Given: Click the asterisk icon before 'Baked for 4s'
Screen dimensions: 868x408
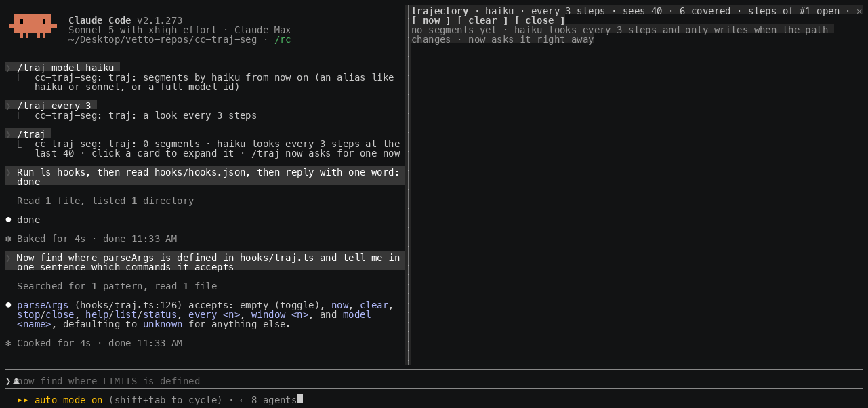Looking at the screenshot, I should click(8, 239).
